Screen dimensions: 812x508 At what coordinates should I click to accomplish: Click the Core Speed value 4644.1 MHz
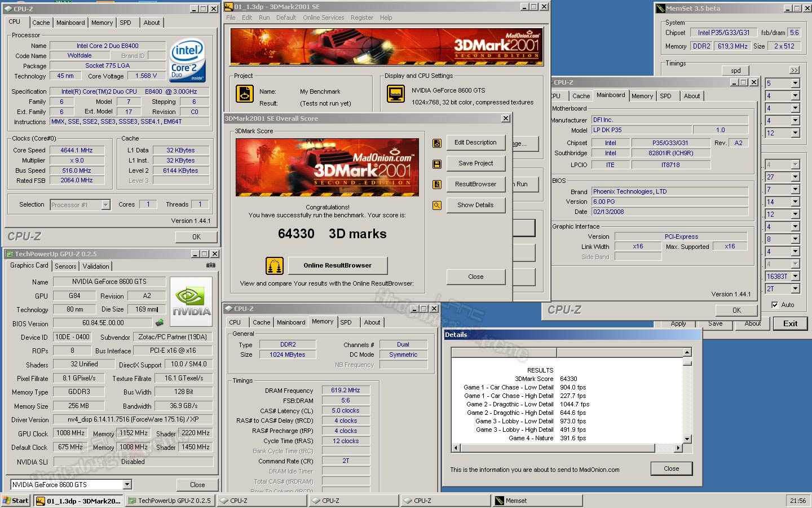pos(77,151)
